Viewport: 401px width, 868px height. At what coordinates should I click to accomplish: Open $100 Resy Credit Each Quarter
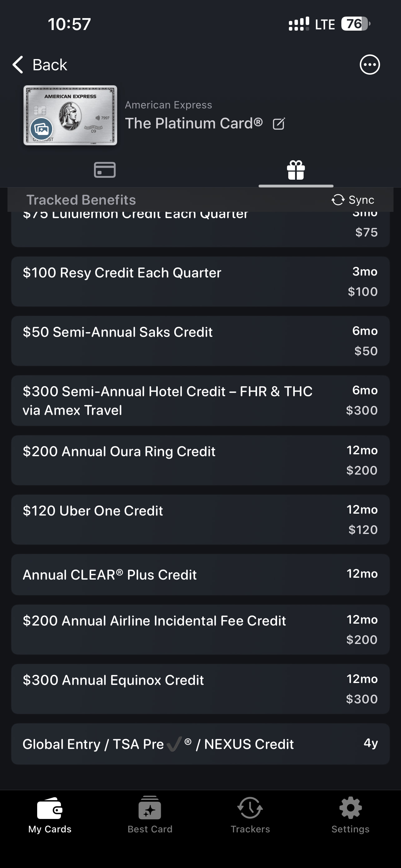tap(200, 281)
